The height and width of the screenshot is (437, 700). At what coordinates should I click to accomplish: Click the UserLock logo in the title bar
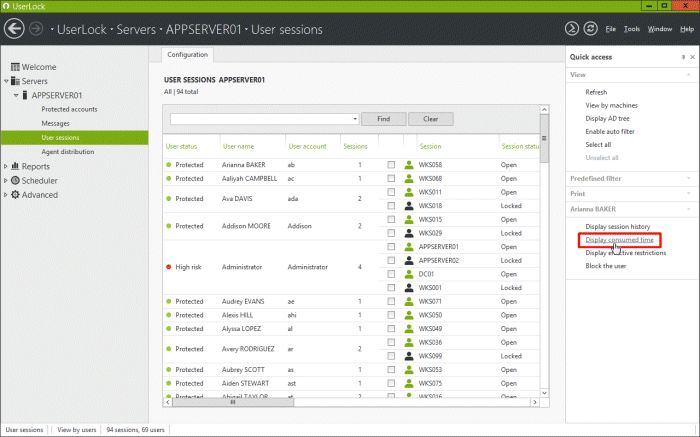[x=6, y=6]
